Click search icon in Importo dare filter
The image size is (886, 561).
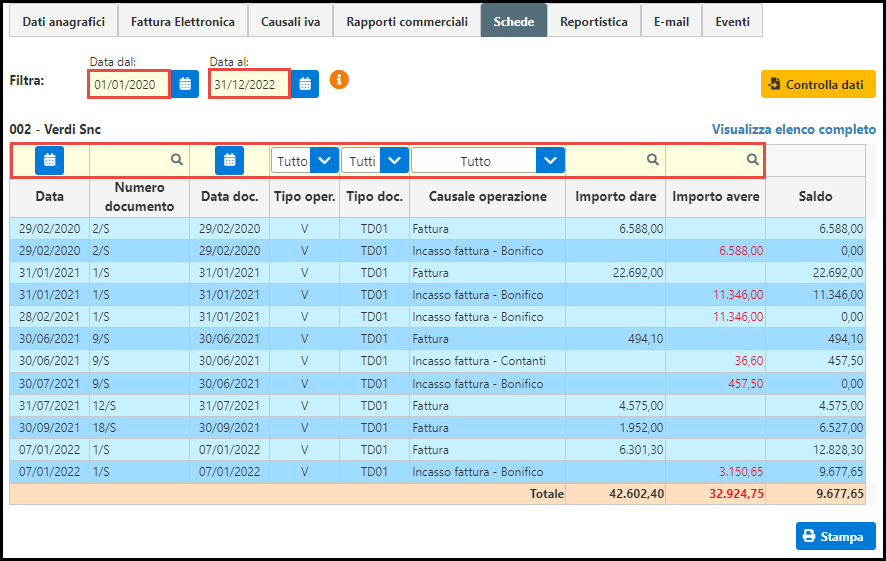pyautogui.click(x=653, y=160)
